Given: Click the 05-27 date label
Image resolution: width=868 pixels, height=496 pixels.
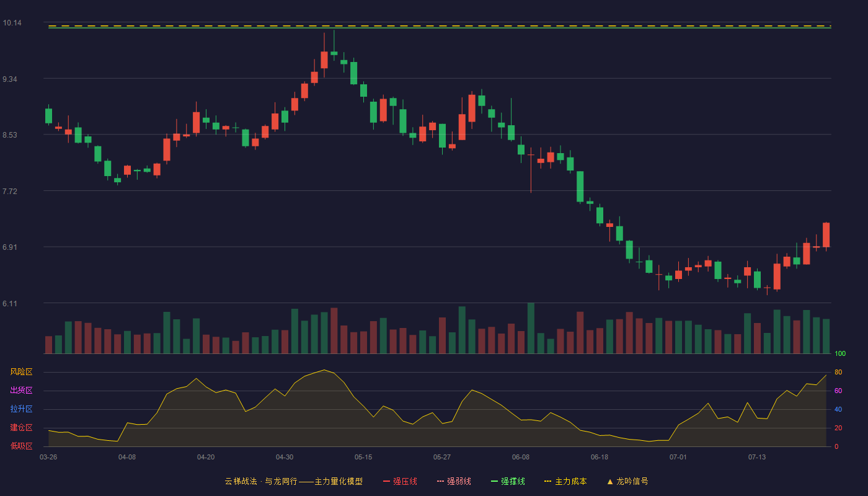Looking at the screenshot, I should (442, 457).
